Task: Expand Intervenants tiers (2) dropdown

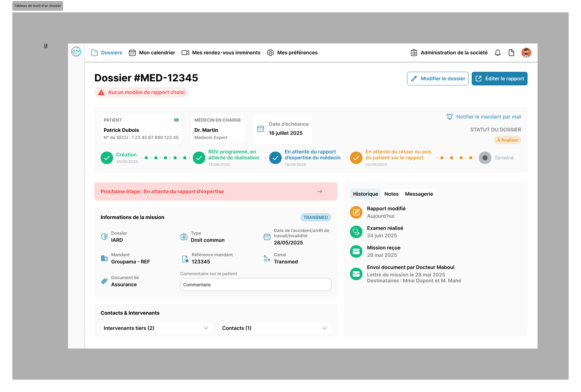Action: 157,328
